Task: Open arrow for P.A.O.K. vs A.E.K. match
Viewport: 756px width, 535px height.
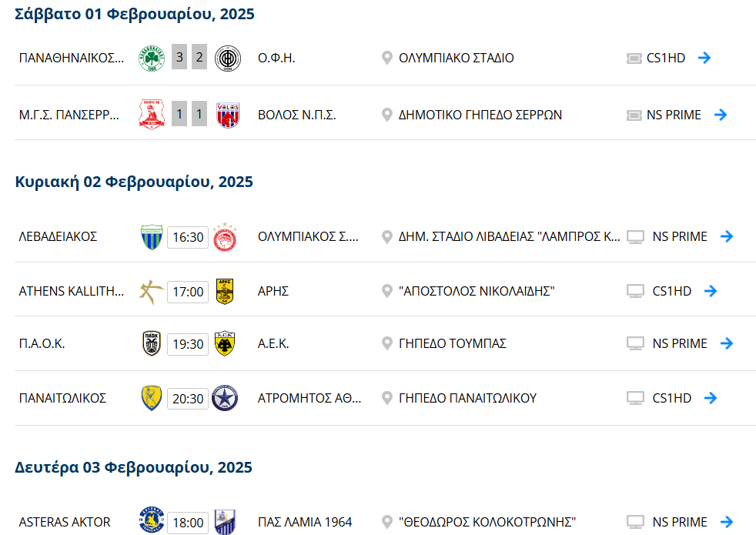Action: click(727, 343)
